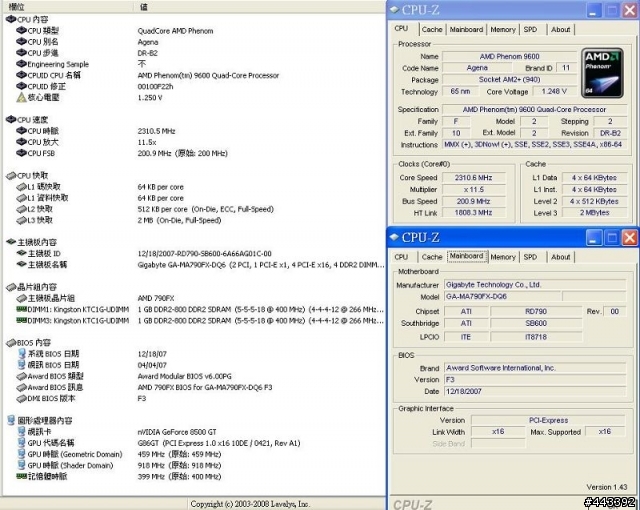Click the Instructions field in CPU-Z
The height and width of the screenshot is (510, 640).
[x=534, y=144]
